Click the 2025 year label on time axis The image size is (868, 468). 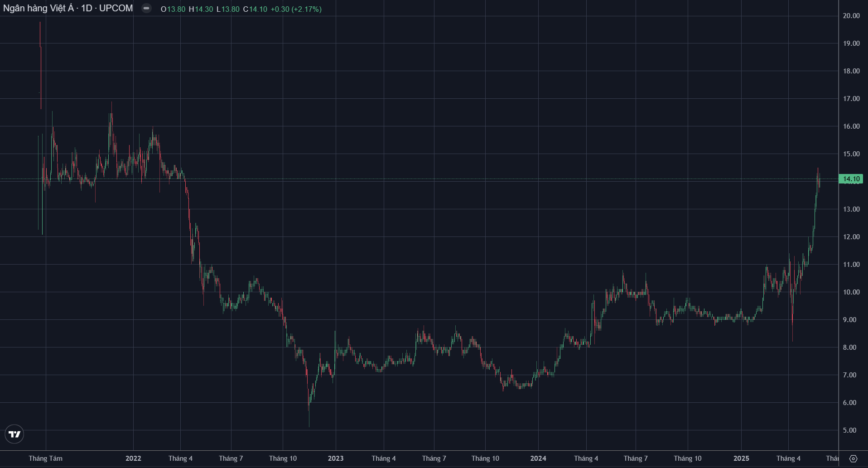tap(742, 458)
